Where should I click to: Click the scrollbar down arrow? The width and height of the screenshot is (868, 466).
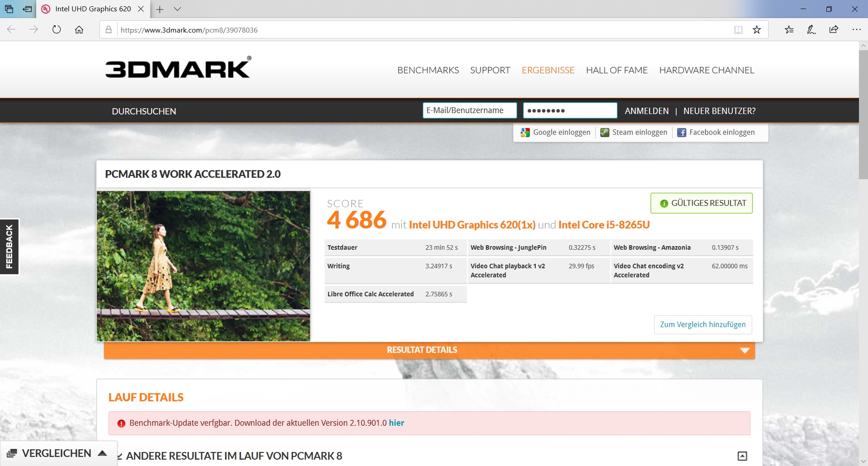[x=863, y=461]
